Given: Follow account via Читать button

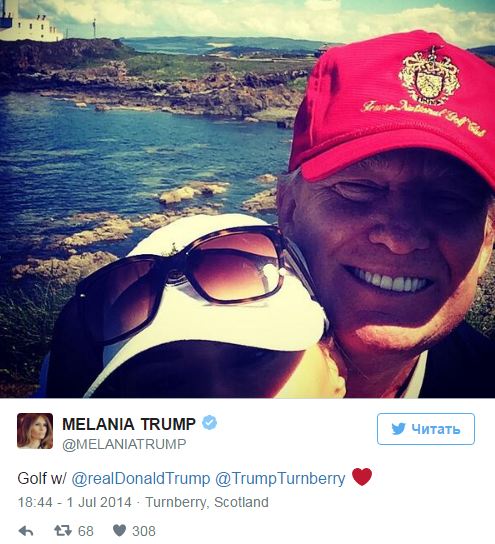Looking at the screenshot, I should click(x=426, y=429).
